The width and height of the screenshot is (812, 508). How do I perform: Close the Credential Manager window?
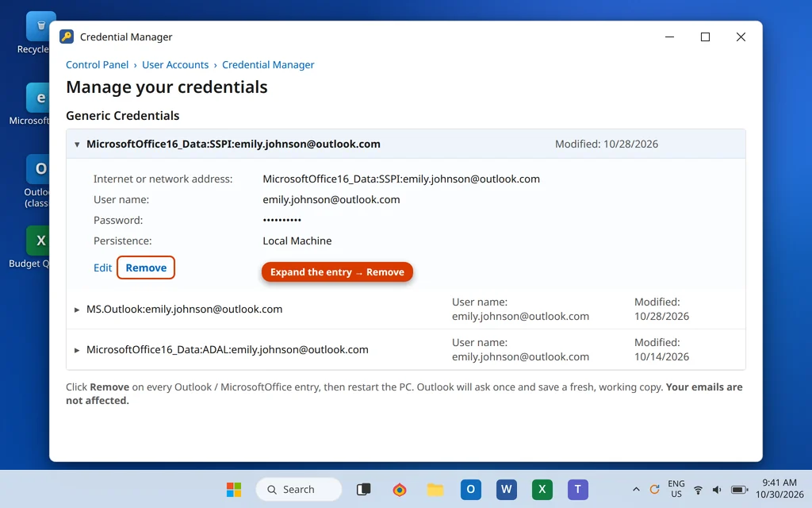coord(741,37)
